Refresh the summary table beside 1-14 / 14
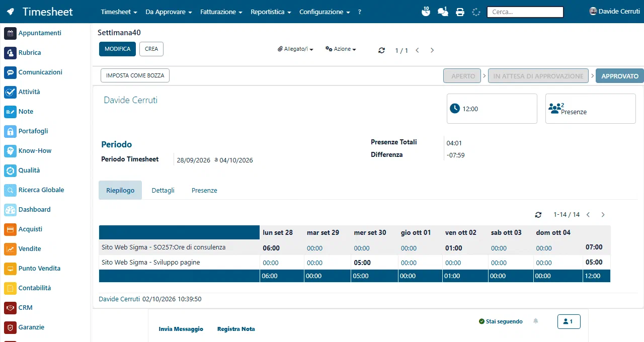Screen dimensions: 644x342 [x=538, y=215]
